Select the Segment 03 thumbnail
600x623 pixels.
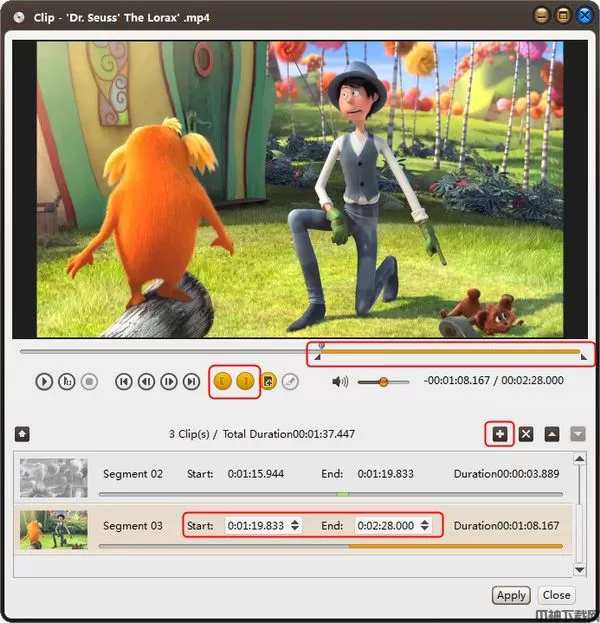54,530
